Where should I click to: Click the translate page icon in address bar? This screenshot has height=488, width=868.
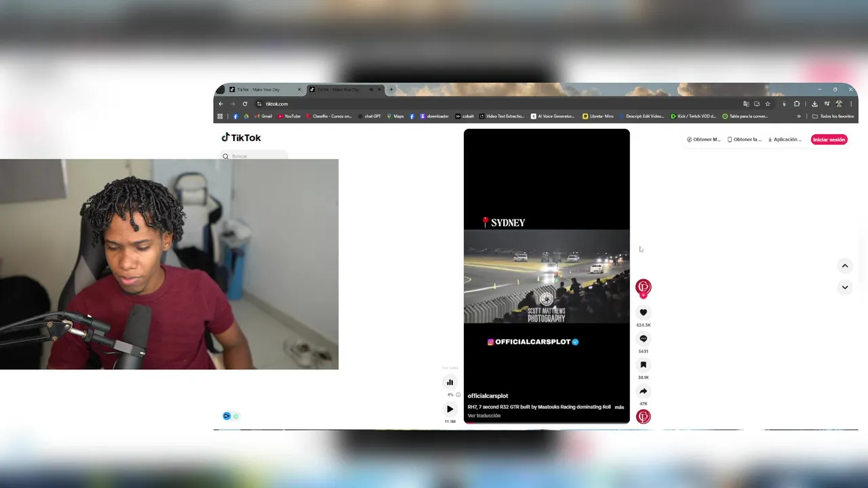pos(746,104)
